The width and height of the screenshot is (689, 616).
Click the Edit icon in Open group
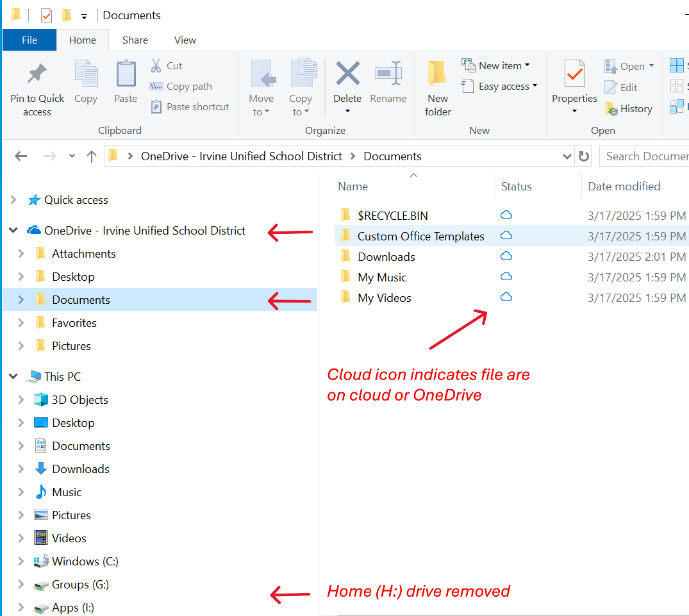610,87
